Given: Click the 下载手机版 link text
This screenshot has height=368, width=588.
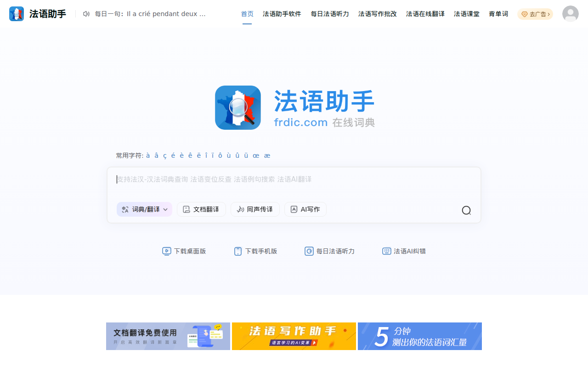Looking at the screenshot, I should (x=261, y=251).
